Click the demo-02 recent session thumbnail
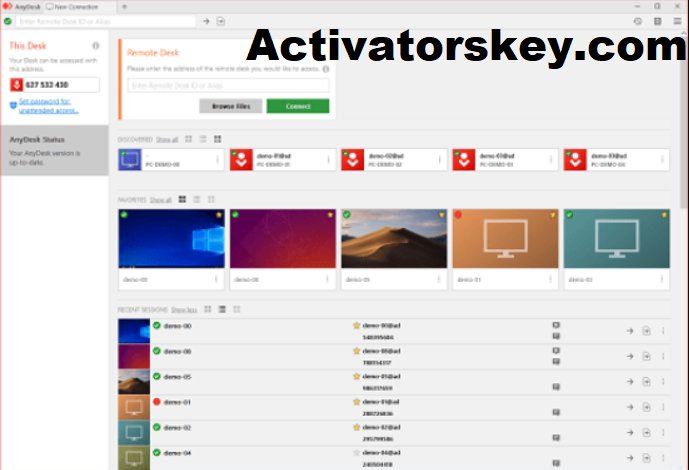The image size is (689, 470). tap(134, 433)
